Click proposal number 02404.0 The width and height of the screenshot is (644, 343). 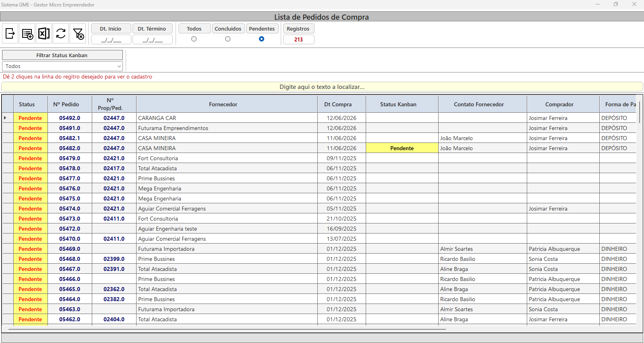point(114,319)
